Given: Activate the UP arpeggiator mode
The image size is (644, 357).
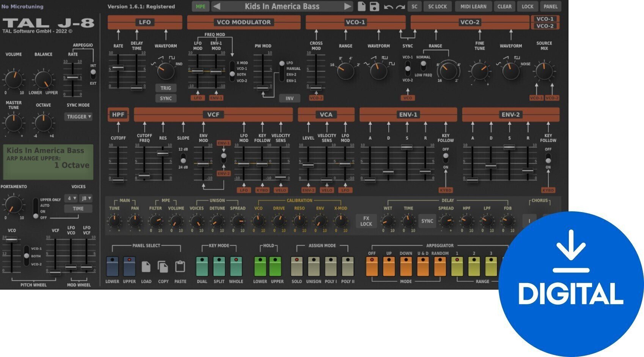Looking at the screenshot, I should point(388,266).
